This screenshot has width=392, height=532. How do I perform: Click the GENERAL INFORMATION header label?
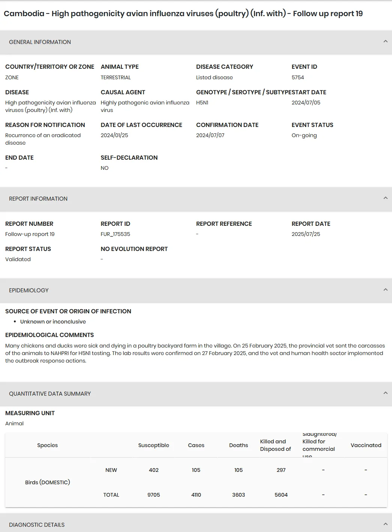[40, 42]
